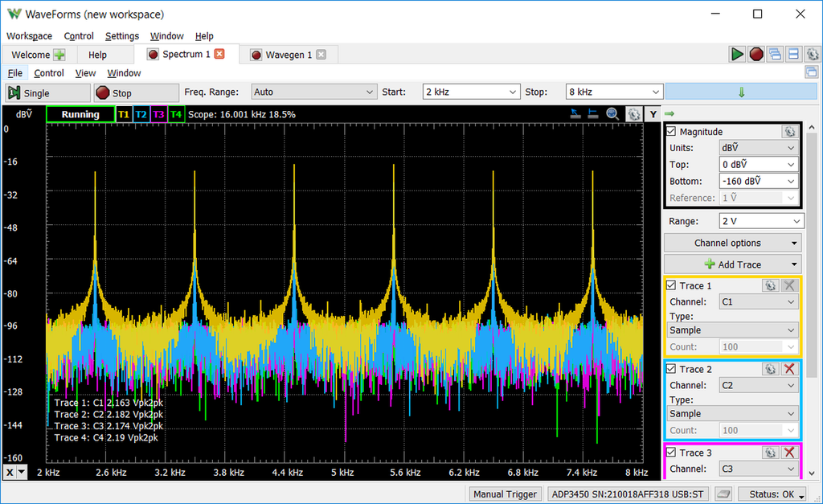Close the Wavegen 1 tab

(321, 55)
